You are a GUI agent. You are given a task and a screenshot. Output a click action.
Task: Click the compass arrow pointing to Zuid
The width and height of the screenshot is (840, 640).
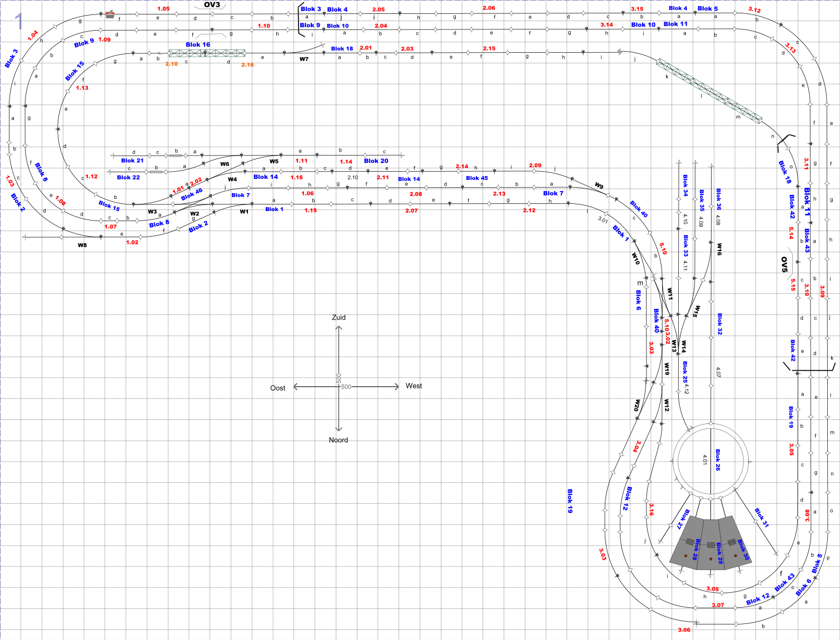[x=339, y=329]
